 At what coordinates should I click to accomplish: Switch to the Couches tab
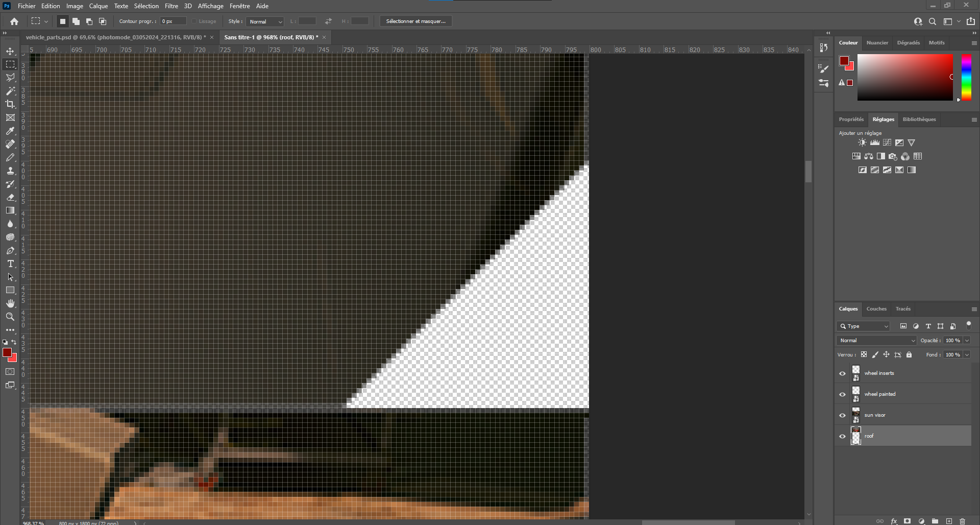pos(876,309)
